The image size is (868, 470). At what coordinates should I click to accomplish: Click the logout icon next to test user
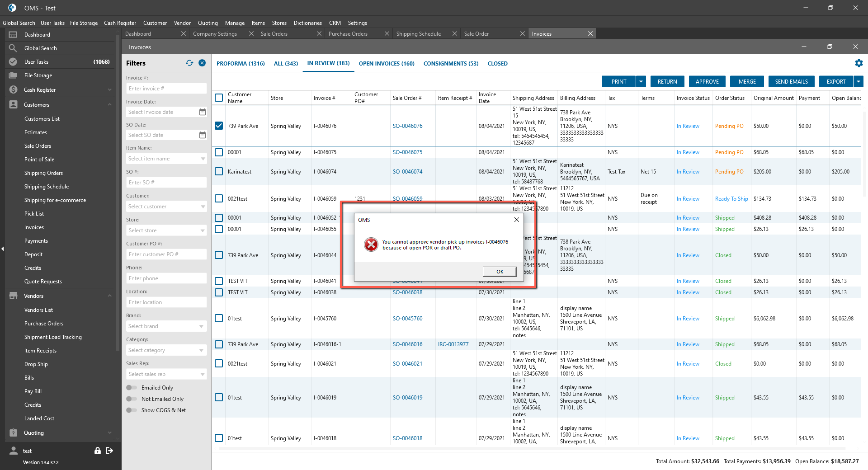coord(109,451)
